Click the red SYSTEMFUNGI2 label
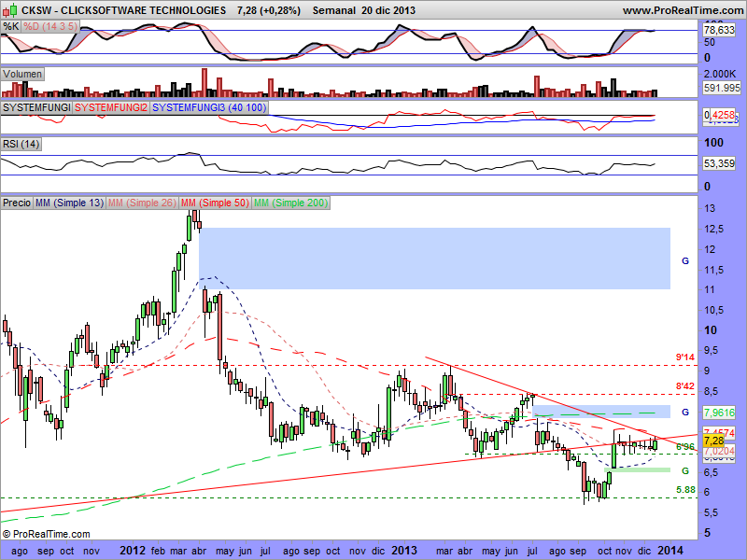The height and width of the screenshot is (560, 747). [111, 108]
